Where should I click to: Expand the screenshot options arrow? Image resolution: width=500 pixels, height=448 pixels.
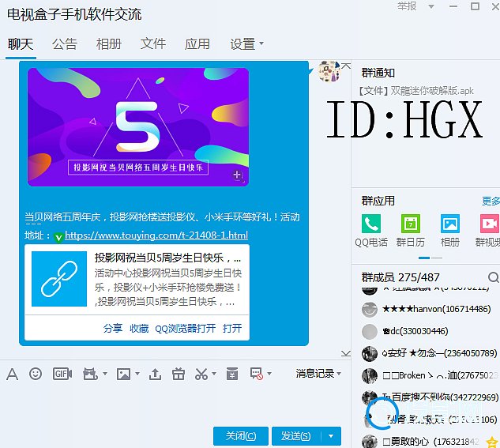214,374
